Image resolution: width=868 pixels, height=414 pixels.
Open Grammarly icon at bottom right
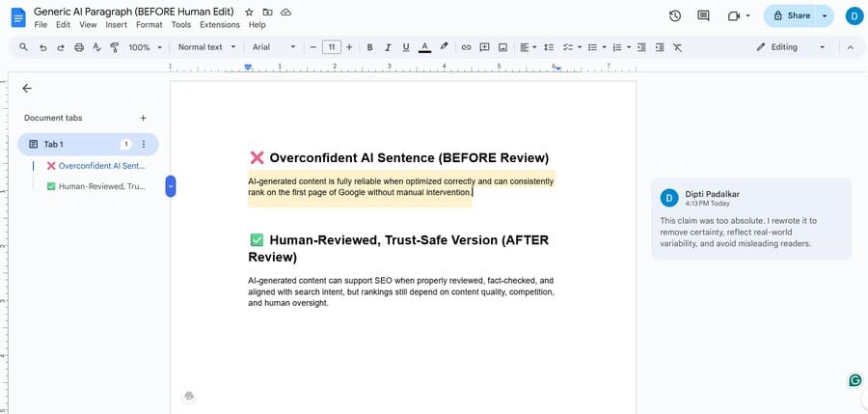854,380
